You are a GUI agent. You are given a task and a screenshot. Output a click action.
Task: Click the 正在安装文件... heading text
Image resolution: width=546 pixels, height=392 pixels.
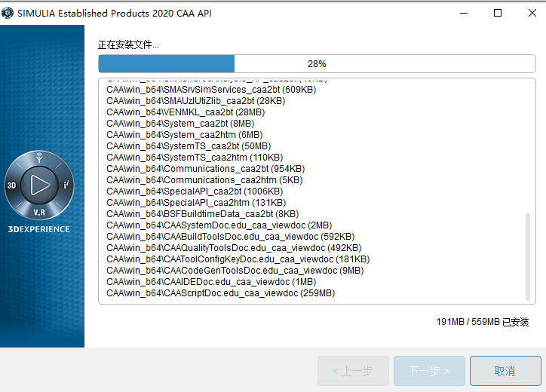[x=128, y=45]
